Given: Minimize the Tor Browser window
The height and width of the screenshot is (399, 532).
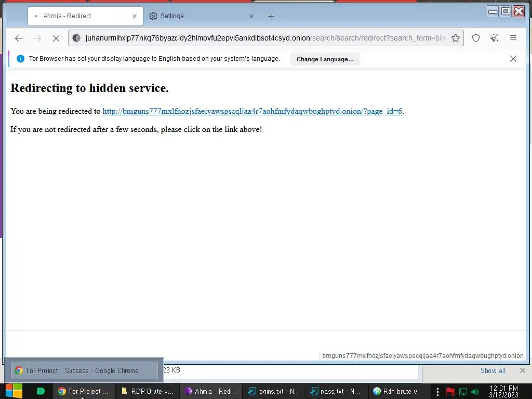Looking at the screenshot, I should 493,11.
